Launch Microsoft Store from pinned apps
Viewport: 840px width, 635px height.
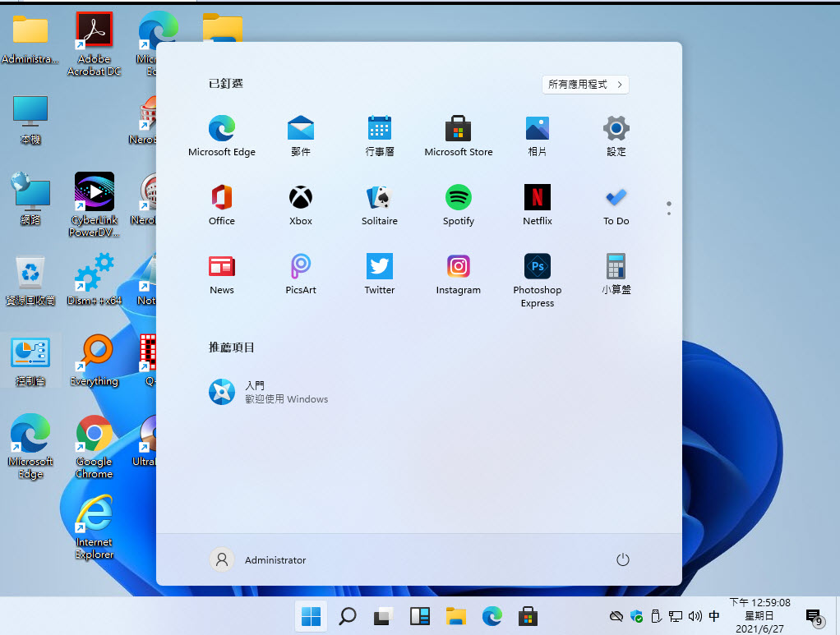coord(458,136)
